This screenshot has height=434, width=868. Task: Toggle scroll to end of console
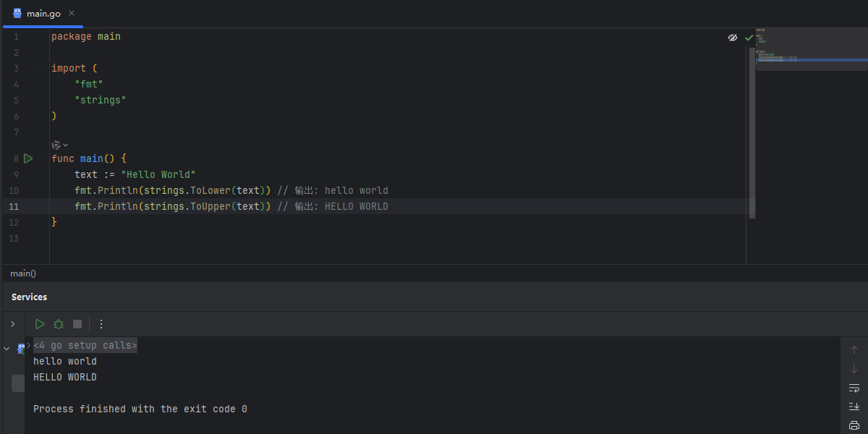(x=854, y=407)
